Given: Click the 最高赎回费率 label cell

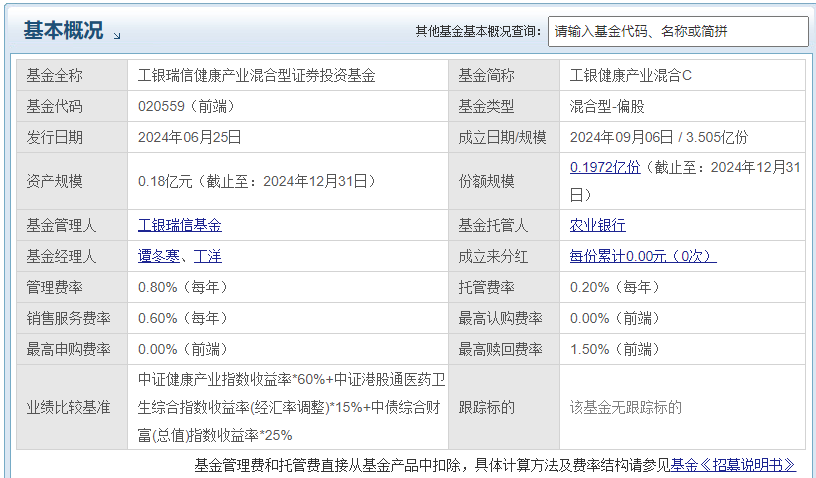Looking at the screenshot, I should (x=504, y=349).
